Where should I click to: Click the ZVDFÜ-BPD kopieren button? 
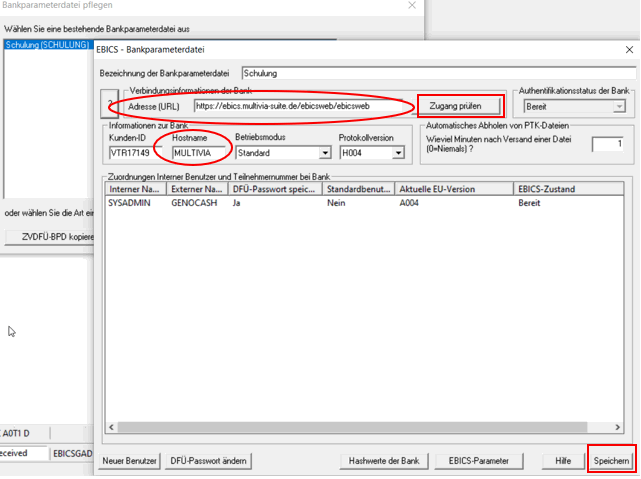coord(49,237)
